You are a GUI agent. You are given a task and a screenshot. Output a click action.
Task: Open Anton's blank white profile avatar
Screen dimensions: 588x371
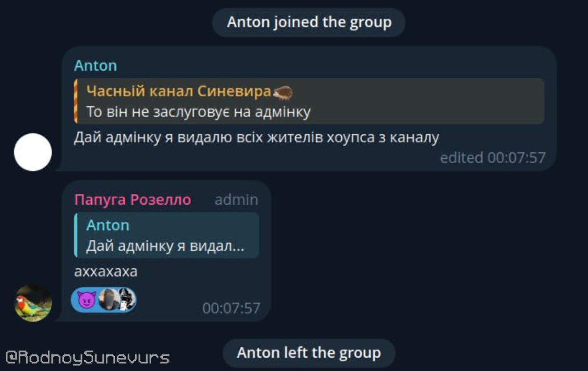point(33,152)
